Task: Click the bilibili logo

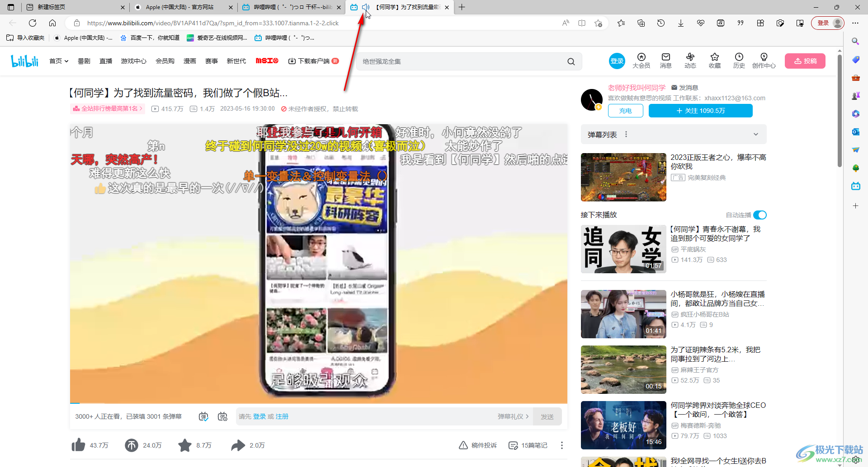Action: [25, 61]
